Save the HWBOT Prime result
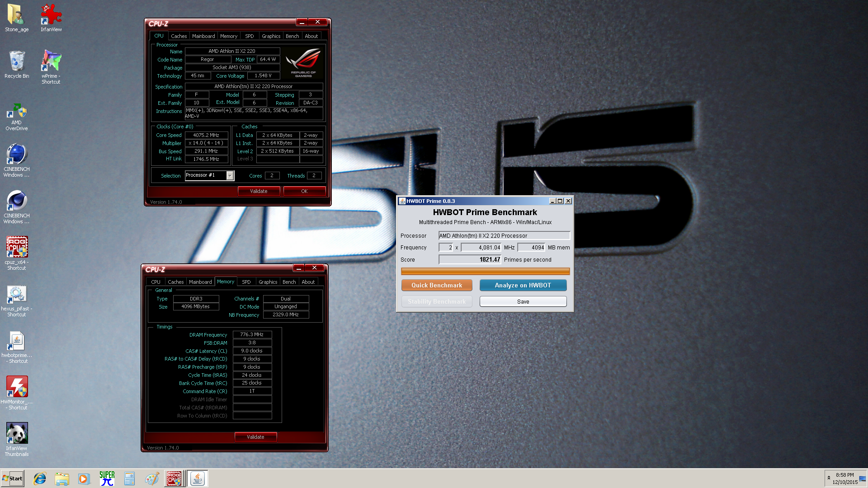Screen dimensions: 868x488 click(523, 301)
